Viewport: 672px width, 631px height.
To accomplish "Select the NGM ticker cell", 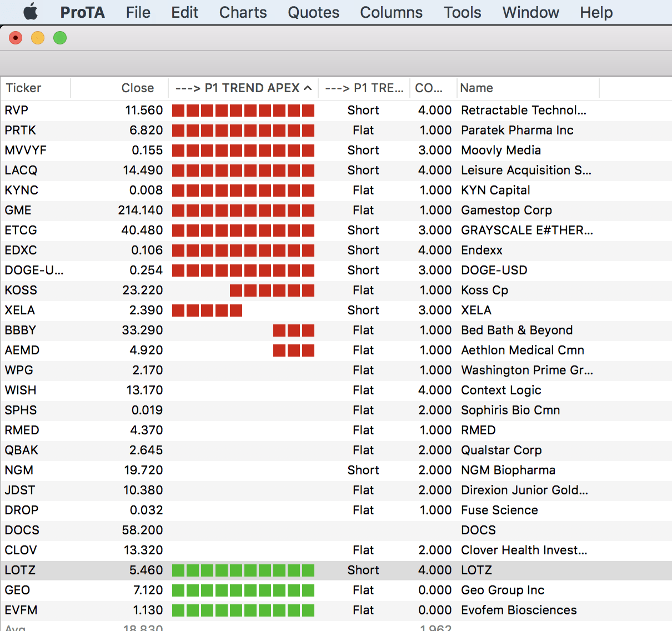I will pos(19,470).
